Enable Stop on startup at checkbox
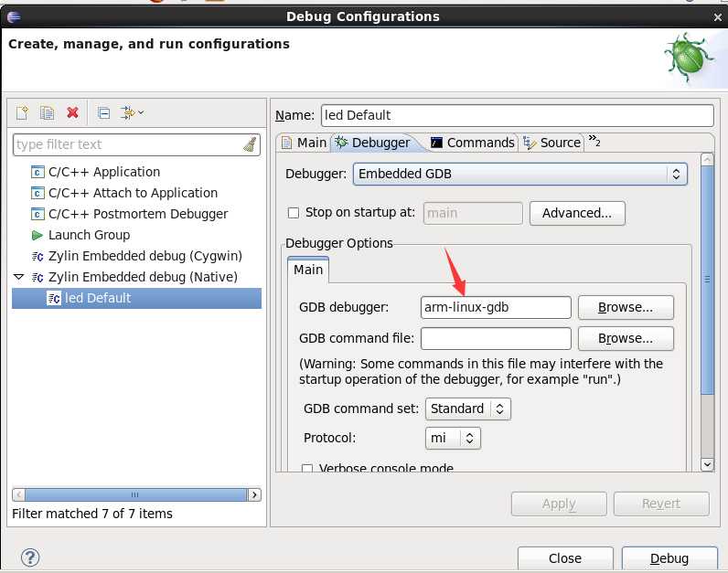The image size is (728, 573). pos(294,213)
